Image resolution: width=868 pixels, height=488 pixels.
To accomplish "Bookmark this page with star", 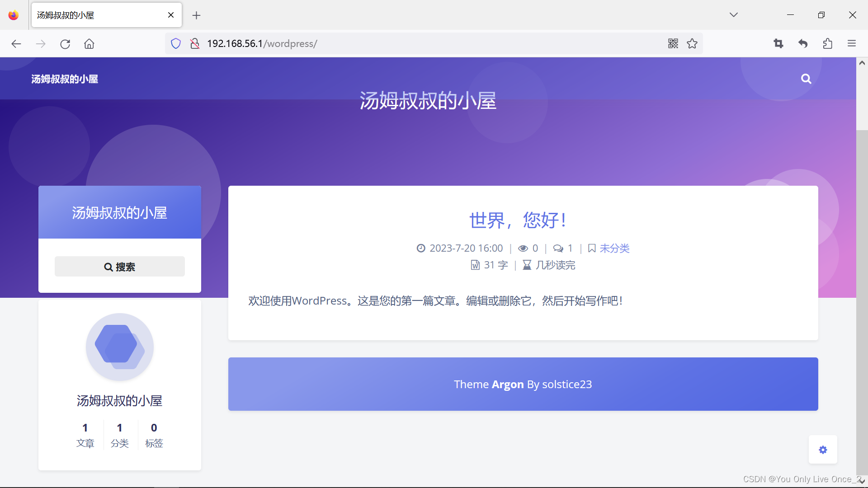I will 692,43.
